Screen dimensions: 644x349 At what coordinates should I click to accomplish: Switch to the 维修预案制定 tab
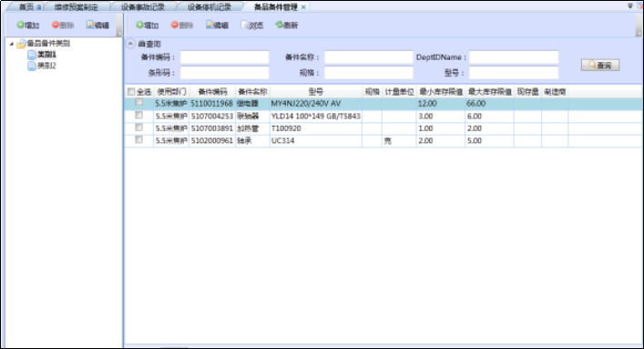(77, 7)
